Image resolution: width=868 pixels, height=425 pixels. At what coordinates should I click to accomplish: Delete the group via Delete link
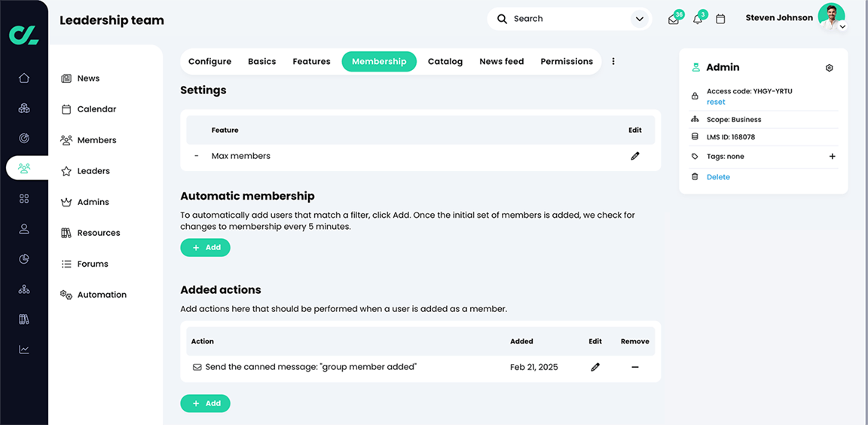point(718,177)
